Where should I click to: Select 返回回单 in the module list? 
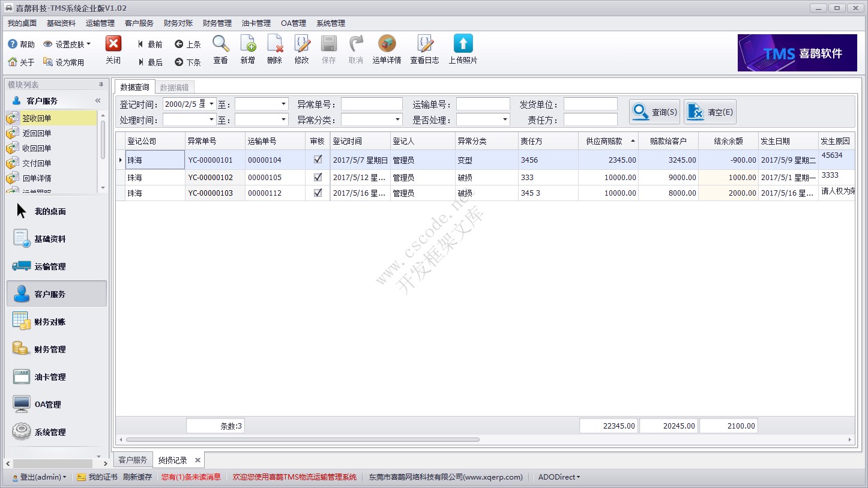point(51,133)
